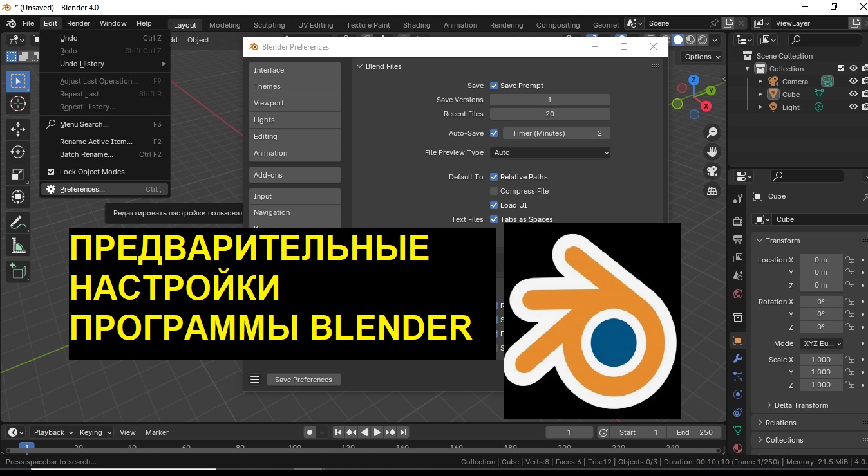868x476 pixels.
Task: Select the Annotate tool
Action: point(18,223)
